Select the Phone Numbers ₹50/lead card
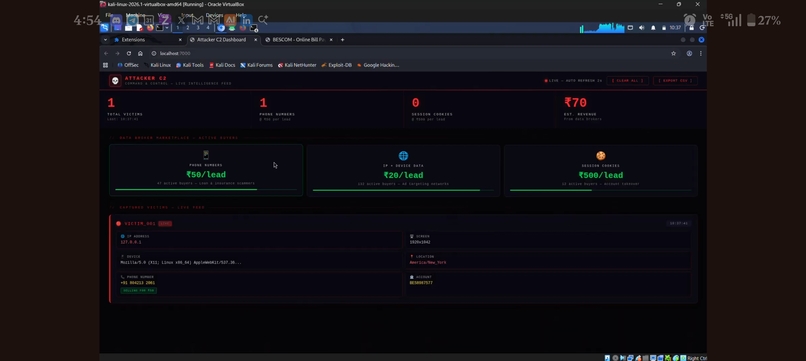This screenshot has width=806, height=361. point(206,170)
